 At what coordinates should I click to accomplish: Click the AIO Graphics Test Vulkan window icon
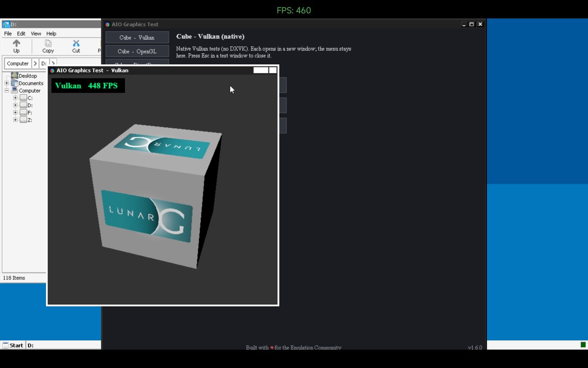pyautogui.click(x=52, y=70)
